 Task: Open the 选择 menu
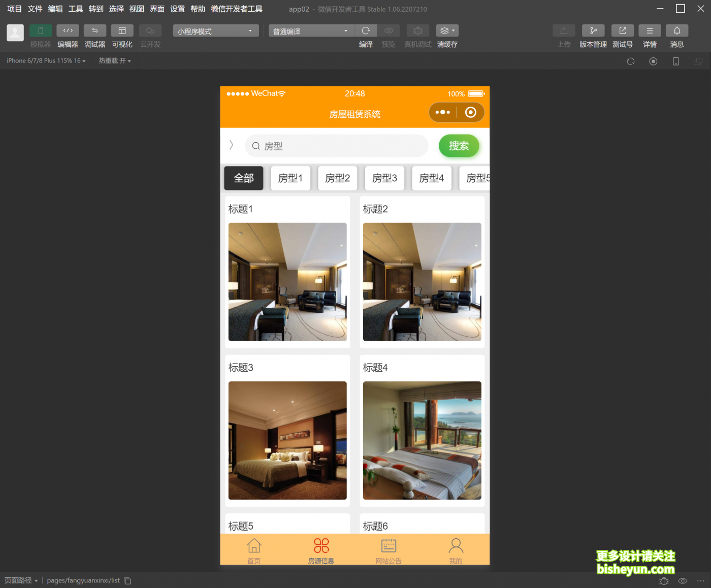[116, 9]
